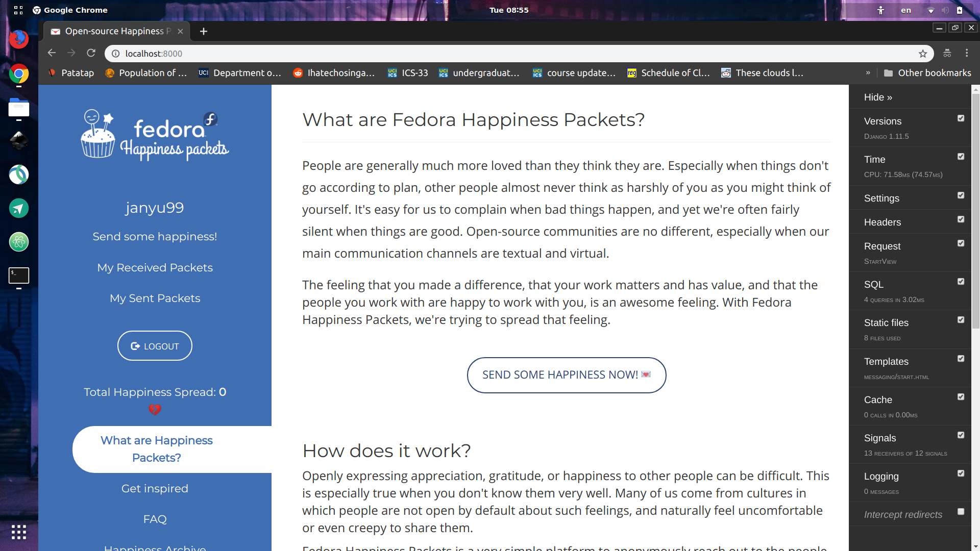Open Chrome's three-dot menu
The width and height of the screenshot is (980, 551).
(967, 53)
